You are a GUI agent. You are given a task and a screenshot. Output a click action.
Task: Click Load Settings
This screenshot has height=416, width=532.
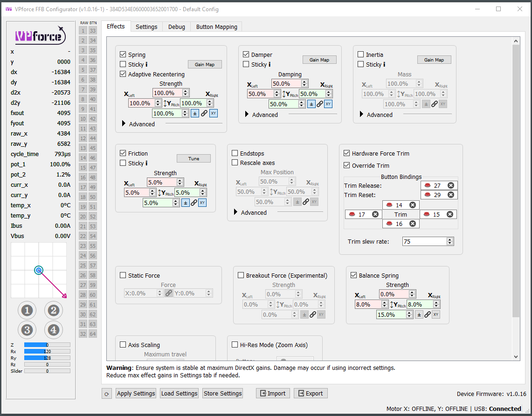180,393
